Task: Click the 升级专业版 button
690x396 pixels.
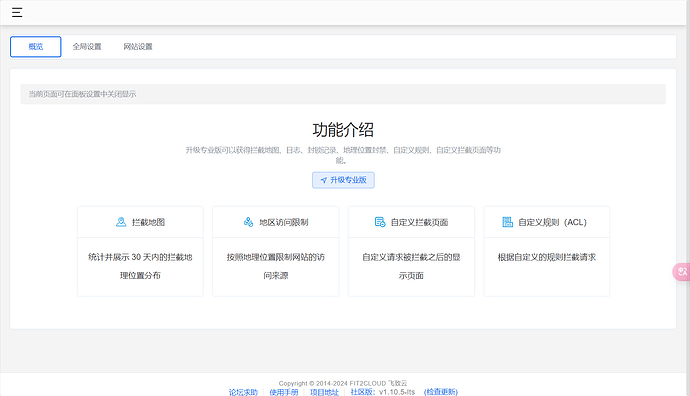Action: pos(343,180)
